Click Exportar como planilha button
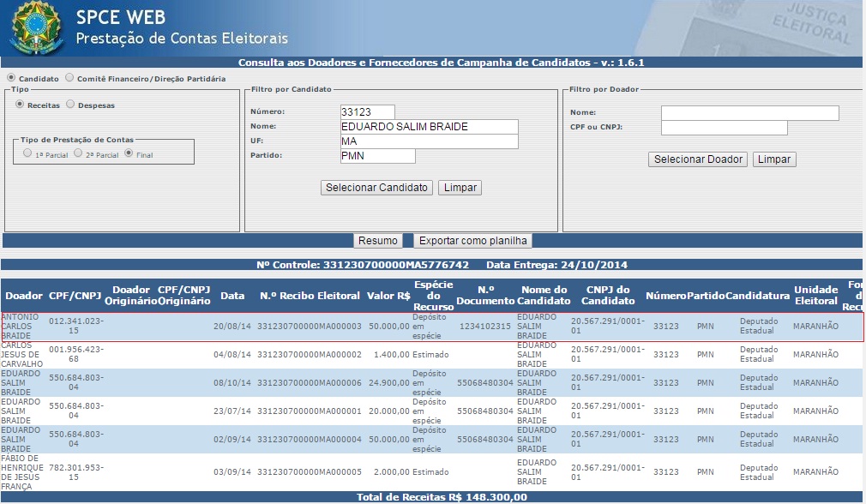866x504 pixels. 473,241
